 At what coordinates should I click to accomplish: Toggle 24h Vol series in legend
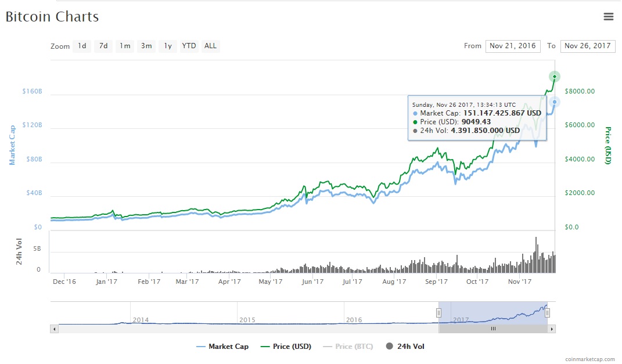(405, 347)
